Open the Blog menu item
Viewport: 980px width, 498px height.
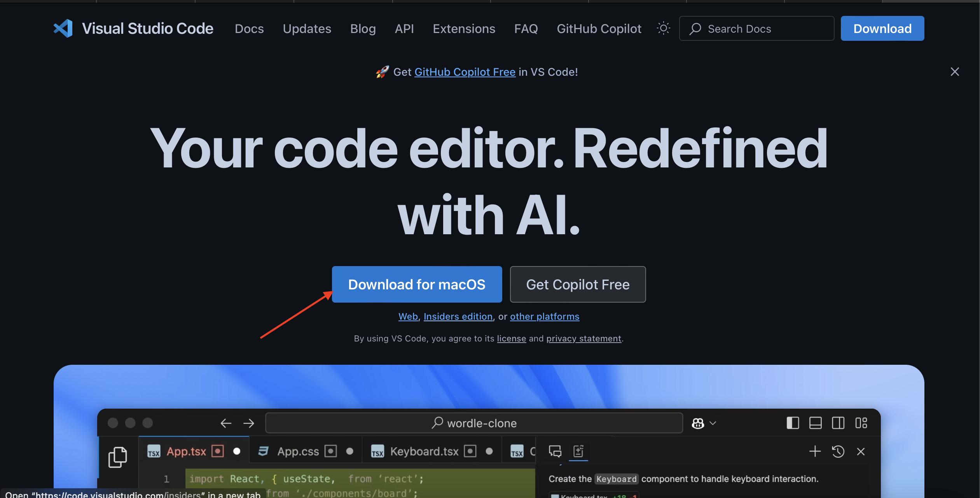click(363, 29)
